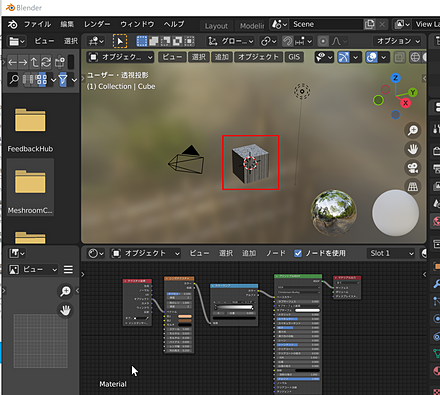Open the view layer browse dropdown
The width and height of the screenshot is (440, 395).
403,24
